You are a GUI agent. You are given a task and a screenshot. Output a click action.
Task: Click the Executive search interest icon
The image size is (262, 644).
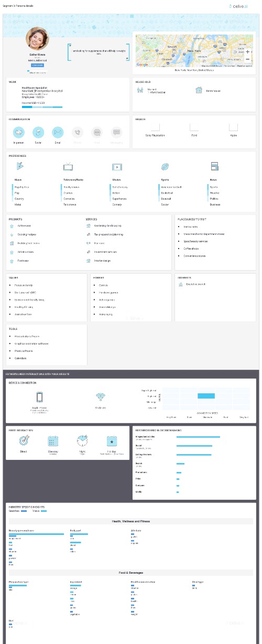click(181, 284)
